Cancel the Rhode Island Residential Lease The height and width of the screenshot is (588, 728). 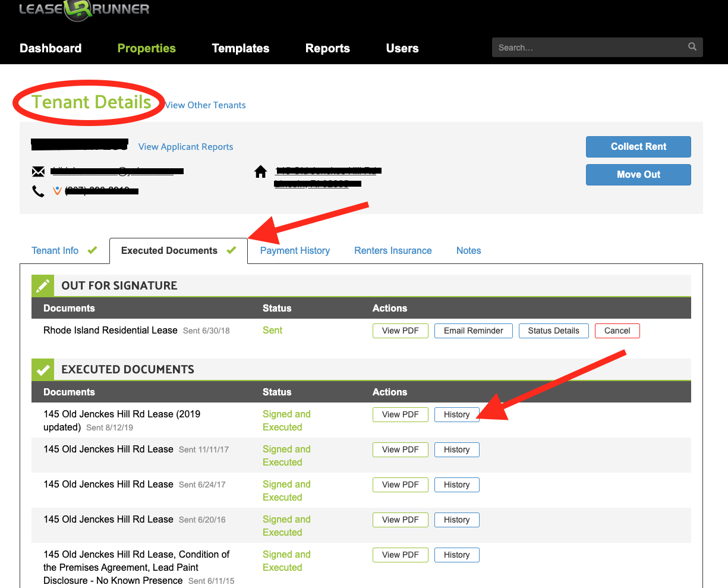click(617, 331)
